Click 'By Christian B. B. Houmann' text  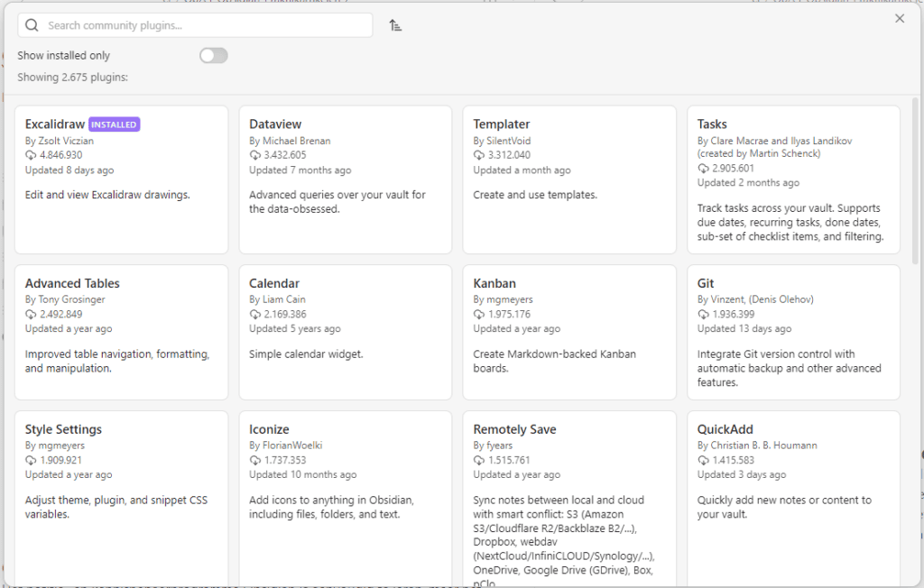[x=757, y=446]
